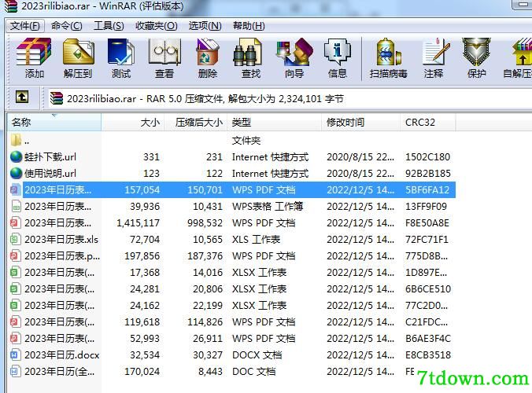Open the Options (选项) menu
This screenshot has height=393, width=532.
tap(205, 26)
